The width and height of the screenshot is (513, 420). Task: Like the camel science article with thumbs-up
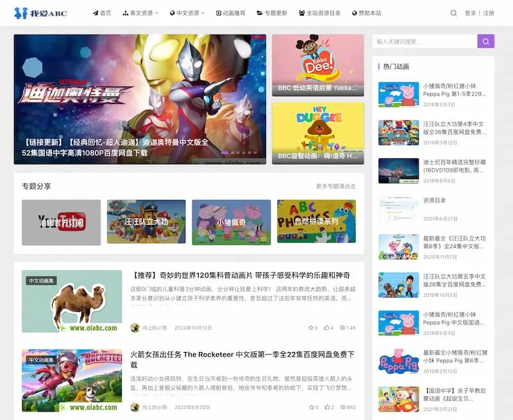point(327,328)
